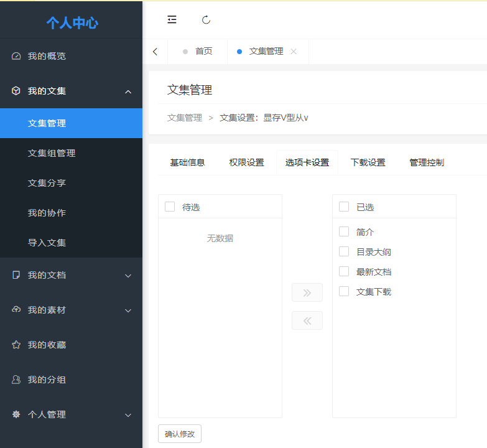Click the 我的概览 dashboard icon
487x448 pixels.
pos(16,56)
